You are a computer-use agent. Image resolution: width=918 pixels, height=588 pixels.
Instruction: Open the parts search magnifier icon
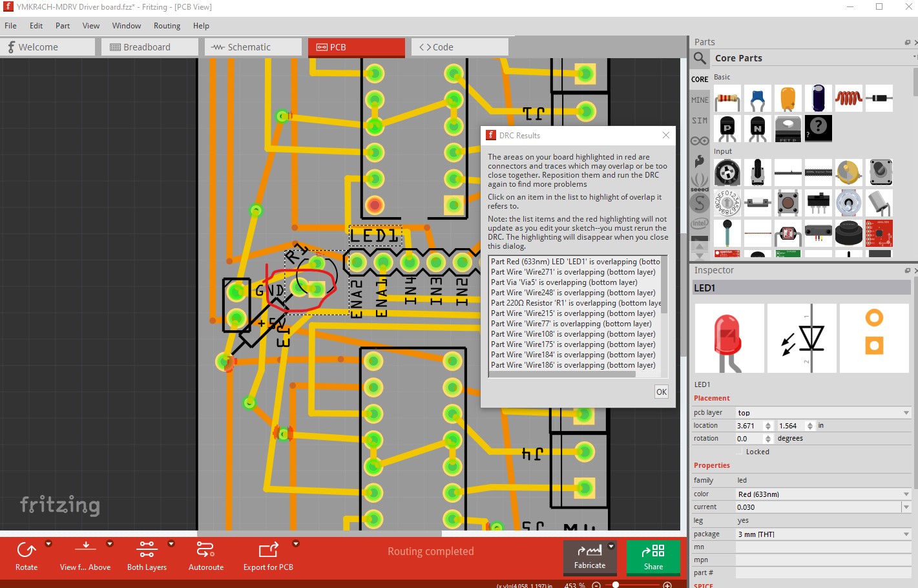pyautogui.click(x=700, y=58)
